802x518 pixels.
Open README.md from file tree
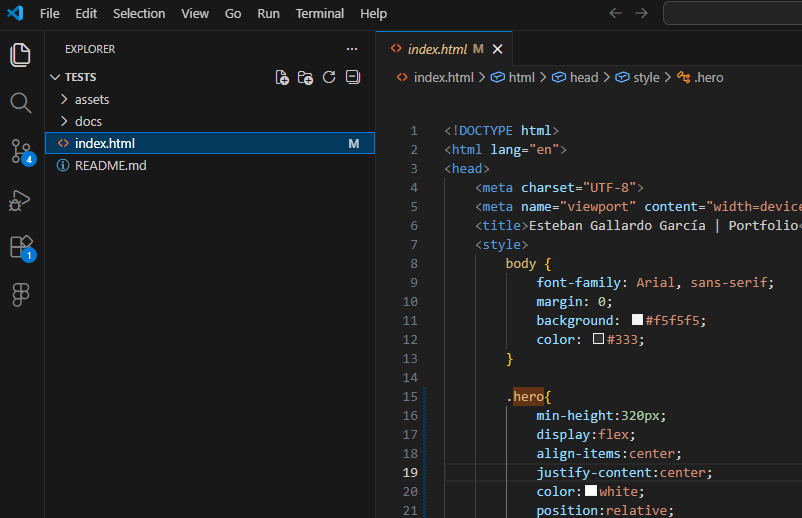(110, 165)
